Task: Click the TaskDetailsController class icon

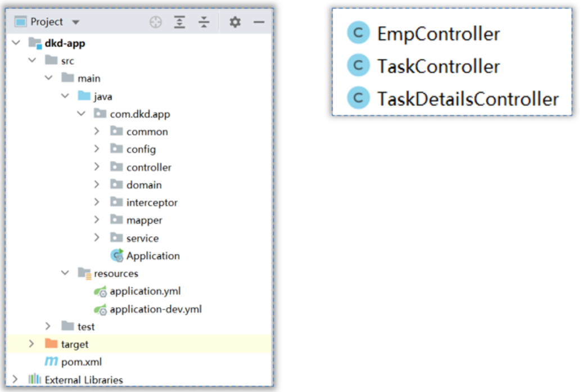Action: click(x=358, y=98)
